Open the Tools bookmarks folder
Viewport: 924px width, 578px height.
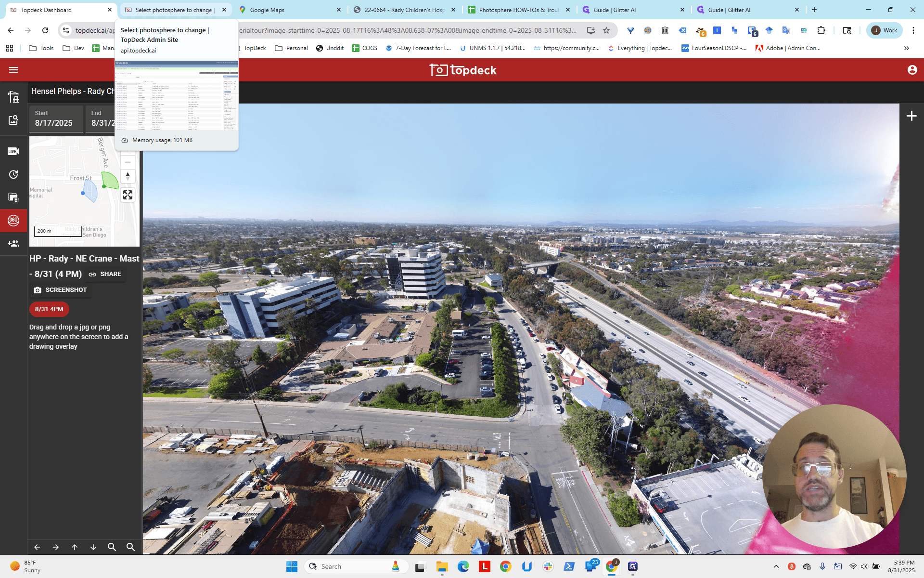click(41, 48)
